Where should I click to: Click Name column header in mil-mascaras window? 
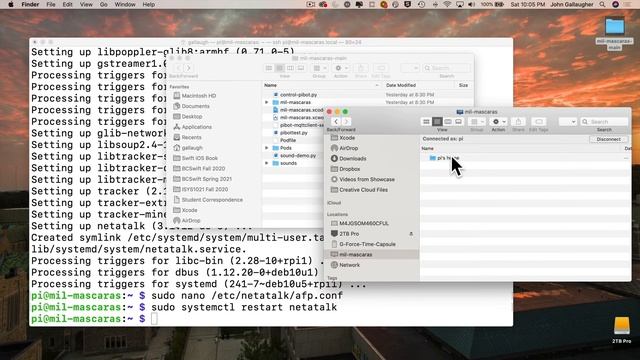point(427,149)
